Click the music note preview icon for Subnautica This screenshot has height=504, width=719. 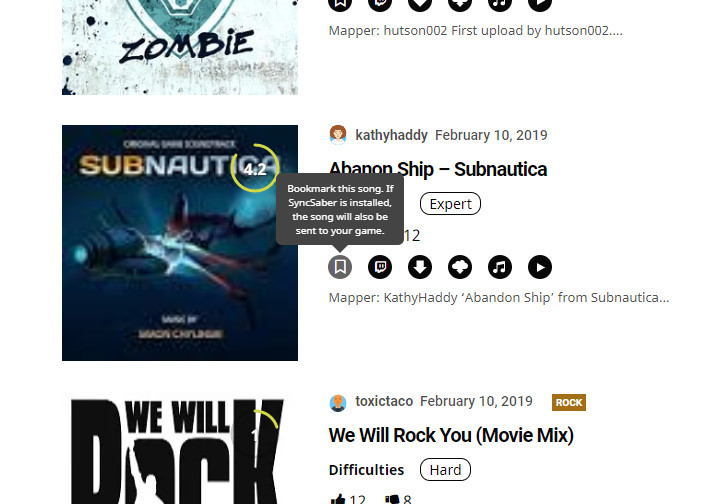click(500, 267)
